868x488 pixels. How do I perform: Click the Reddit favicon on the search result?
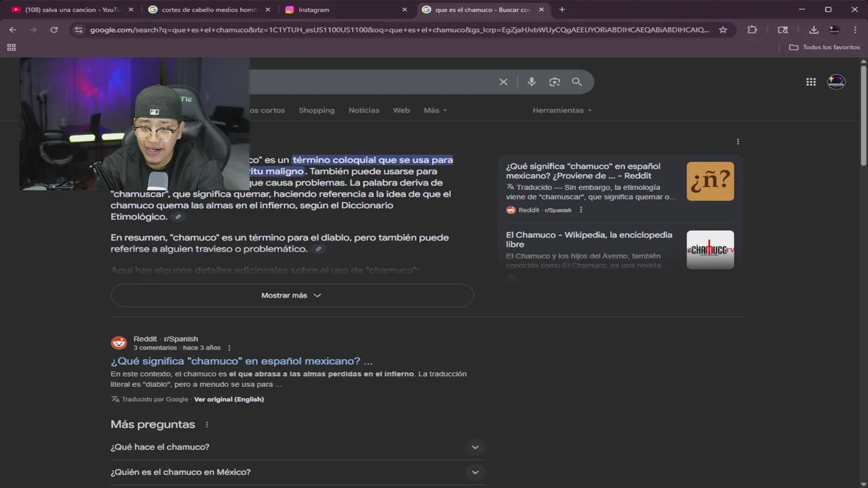pyautogui.click(x=119, y=343)
